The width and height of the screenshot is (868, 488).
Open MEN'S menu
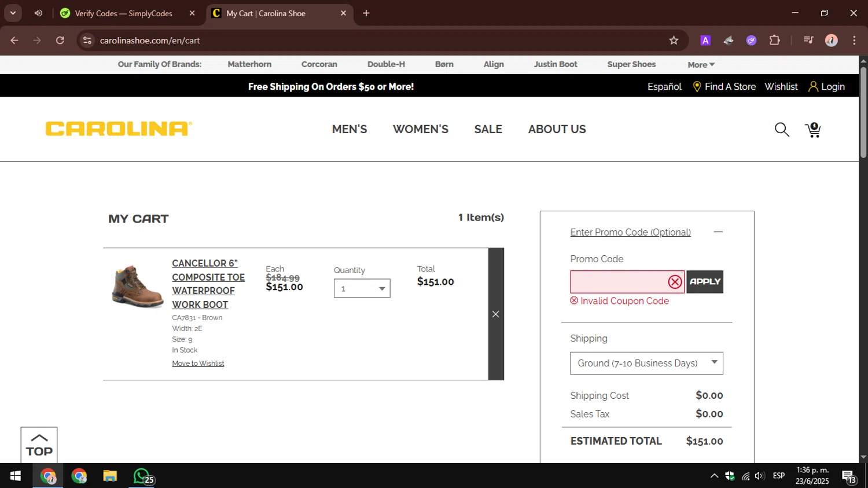click(x=350, y=129)
